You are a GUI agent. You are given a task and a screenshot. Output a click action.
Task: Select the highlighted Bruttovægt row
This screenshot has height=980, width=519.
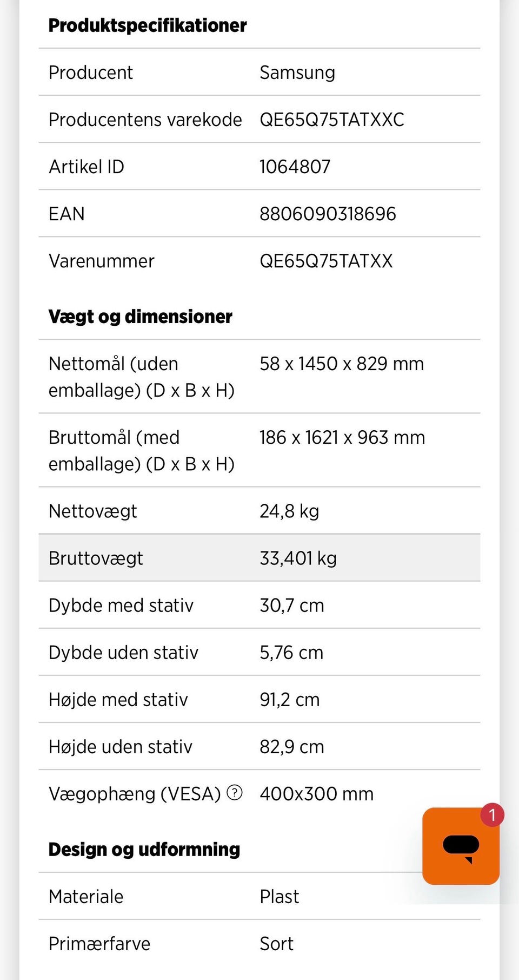[x=259, y=558]
